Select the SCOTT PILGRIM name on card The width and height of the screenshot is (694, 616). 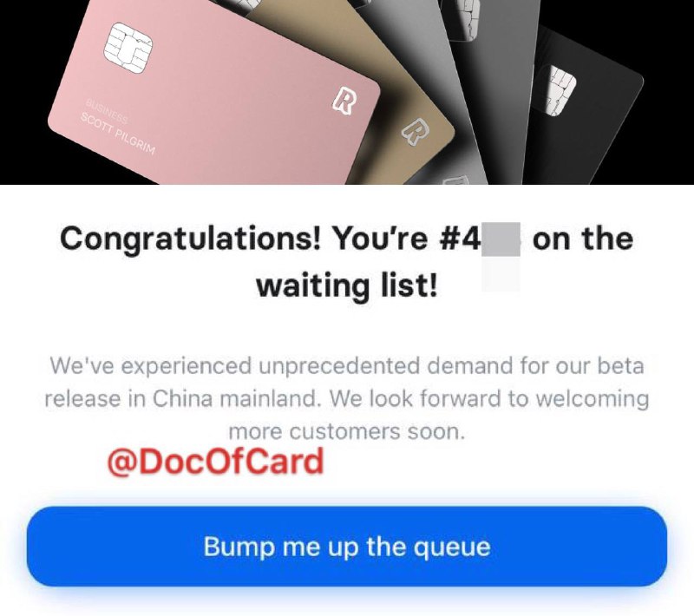coord(118,134)
